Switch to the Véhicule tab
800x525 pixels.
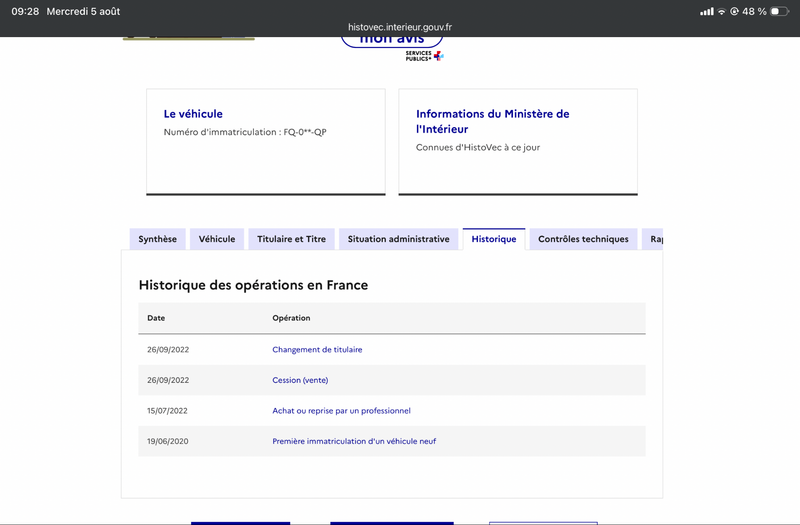coord(217,239)
